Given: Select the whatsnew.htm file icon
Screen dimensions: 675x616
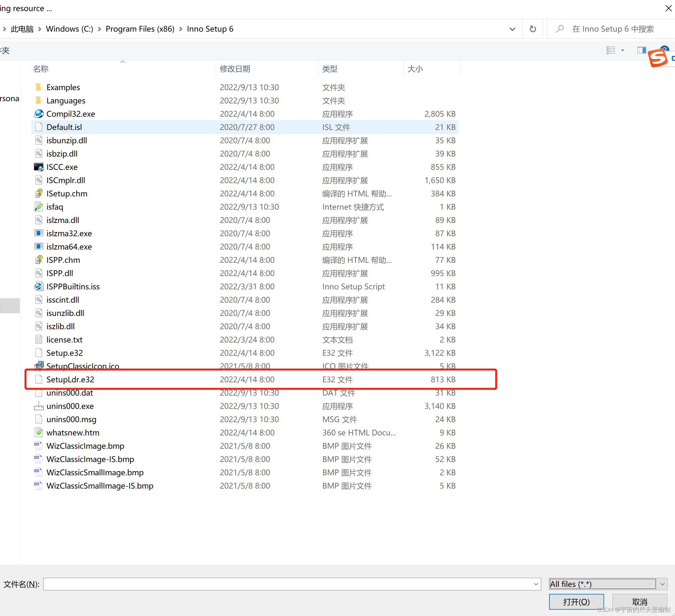Looking at the screenshot, I should (39, 433).
